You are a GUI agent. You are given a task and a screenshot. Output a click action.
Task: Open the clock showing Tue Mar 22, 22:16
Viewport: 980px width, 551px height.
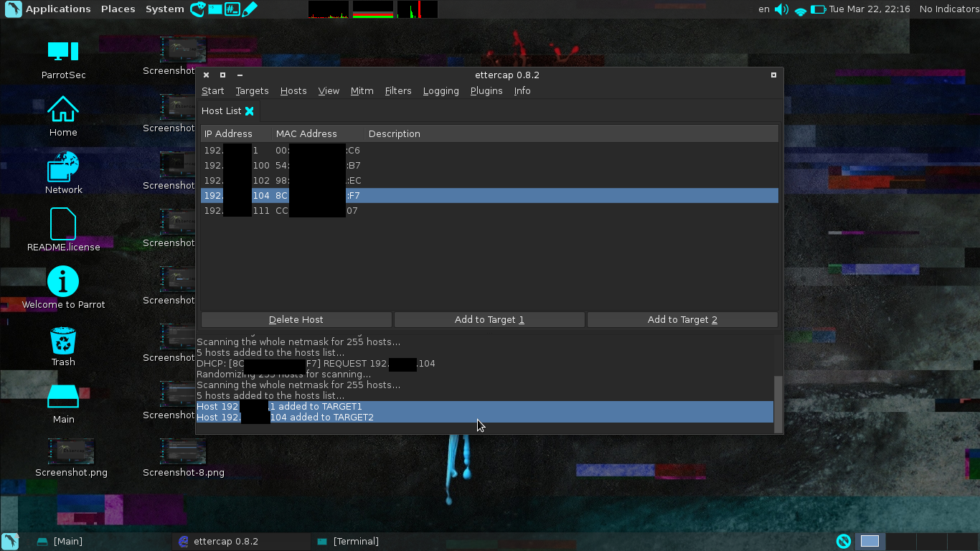point(870,9)
